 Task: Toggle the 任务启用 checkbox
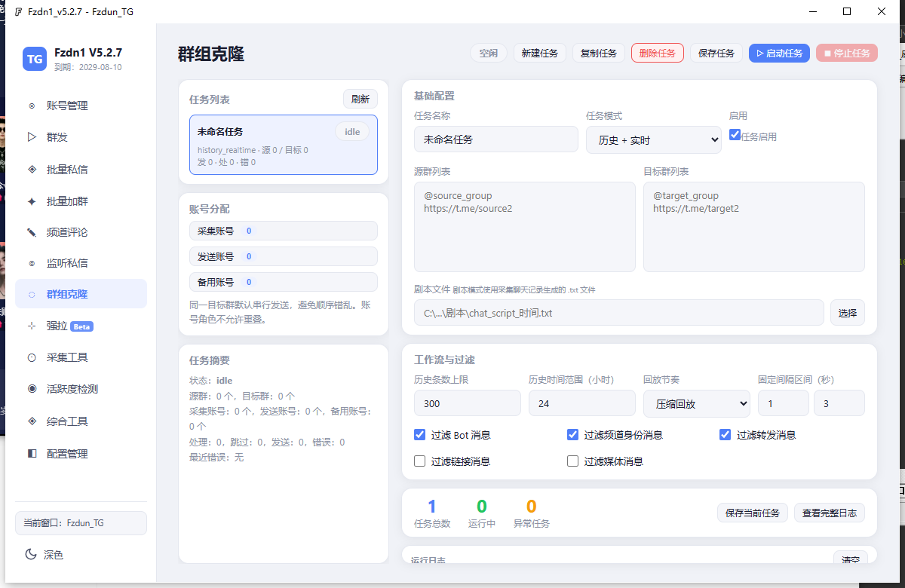735,135
